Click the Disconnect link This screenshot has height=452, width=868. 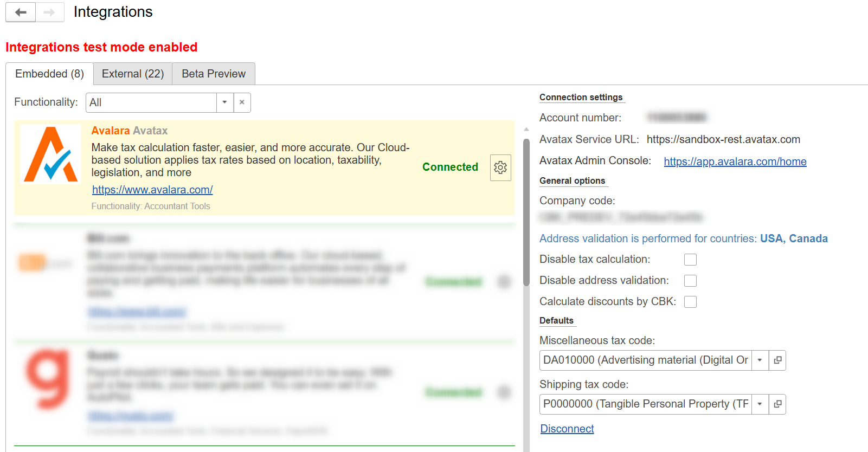click(x=567, y=429)
